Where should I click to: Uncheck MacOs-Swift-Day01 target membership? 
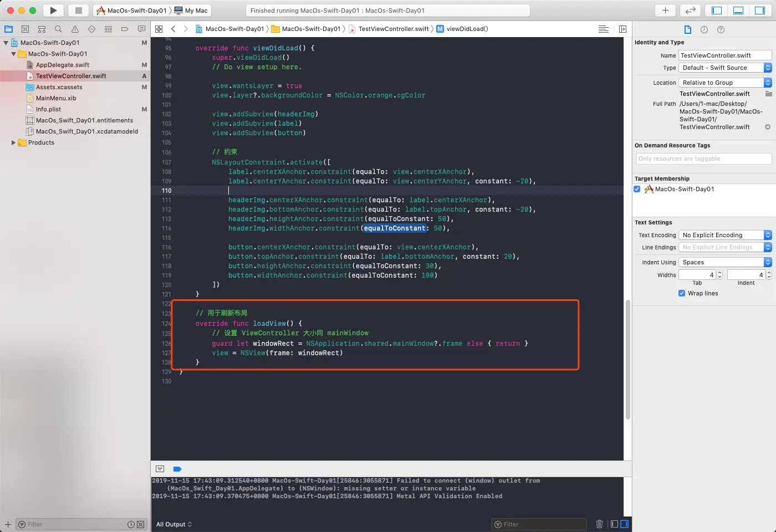[x=637, y=189]
